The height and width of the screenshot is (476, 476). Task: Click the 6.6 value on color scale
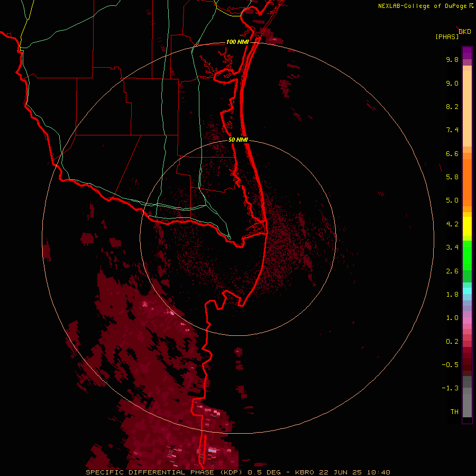[452, 153]
